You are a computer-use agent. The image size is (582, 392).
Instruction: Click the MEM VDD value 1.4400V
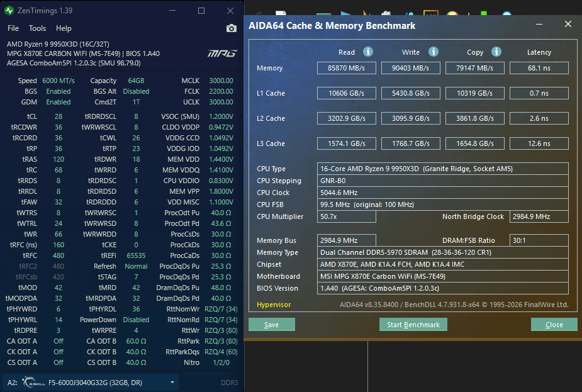[221, 159]
